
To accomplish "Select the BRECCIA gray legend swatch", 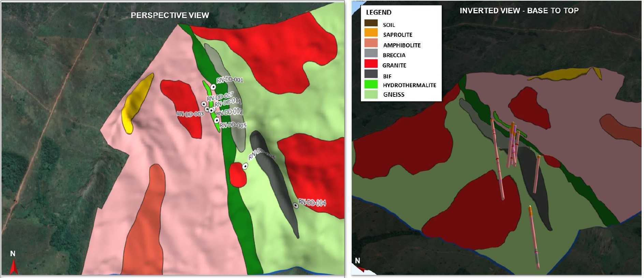I will pyautogui.click(x=371, y=53).
